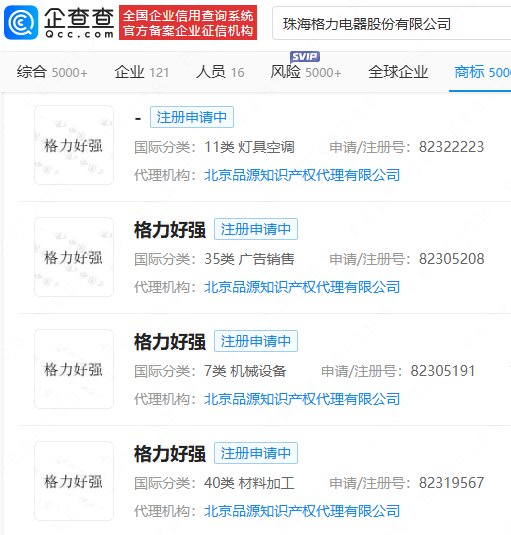Click the 企查查 Qcc.com wordmark
The height and width of the screenshot is (535, 511).
click(x=79, y=23)
